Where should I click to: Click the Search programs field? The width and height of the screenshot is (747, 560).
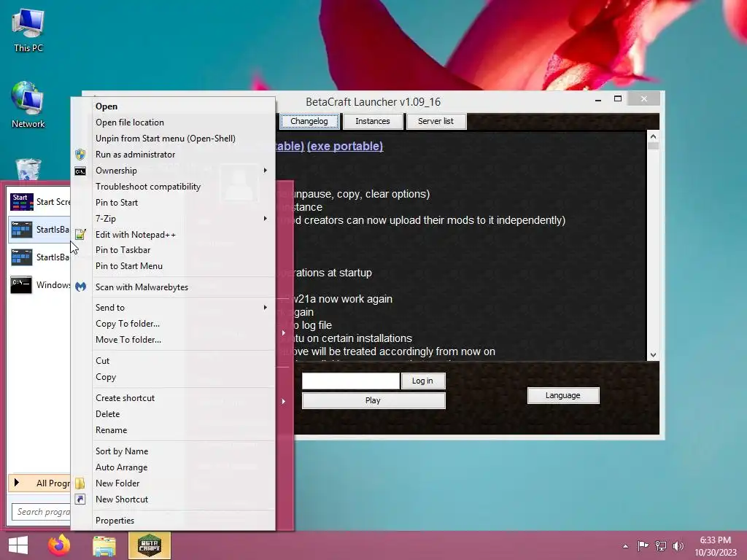42,512
